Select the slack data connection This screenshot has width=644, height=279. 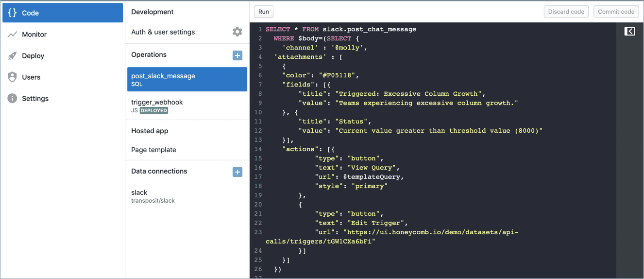pos(139,192)
